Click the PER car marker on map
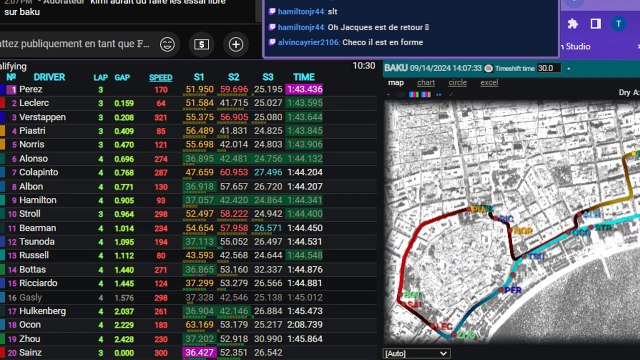640x360 pixels. coord(501,290)
